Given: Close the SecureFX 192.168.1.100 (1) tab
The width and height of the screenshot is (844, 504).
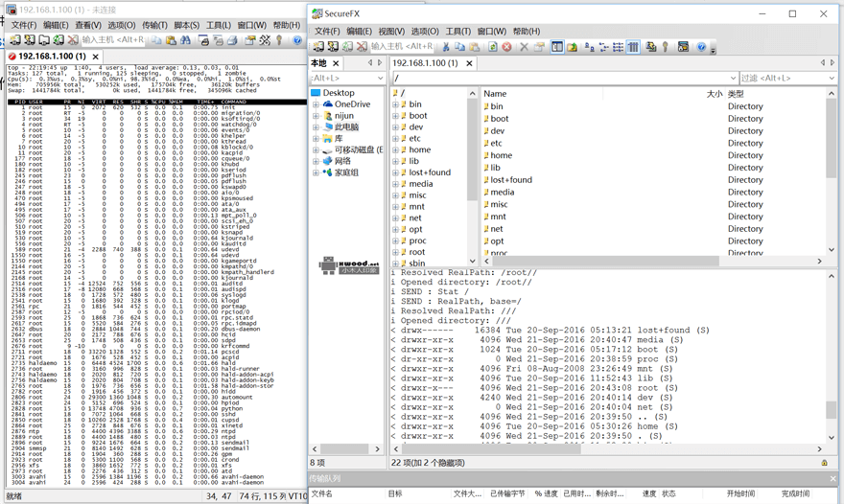Looking at the screenshot, I should point(469,63).
